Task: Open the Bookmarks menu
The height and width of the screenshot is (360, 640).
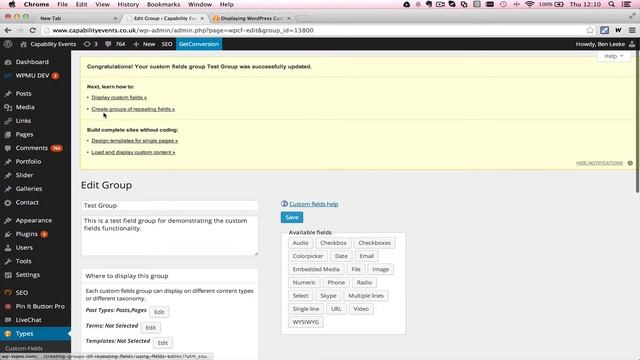Action: click(163, 4)
